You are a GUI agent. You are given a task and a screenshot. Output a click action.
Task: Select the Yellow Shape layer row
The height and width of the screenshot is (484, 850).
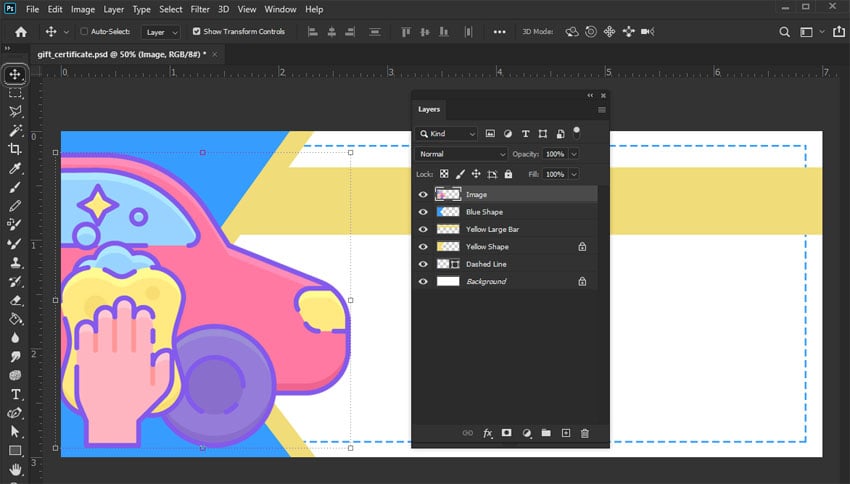click(x=506, y=247)
